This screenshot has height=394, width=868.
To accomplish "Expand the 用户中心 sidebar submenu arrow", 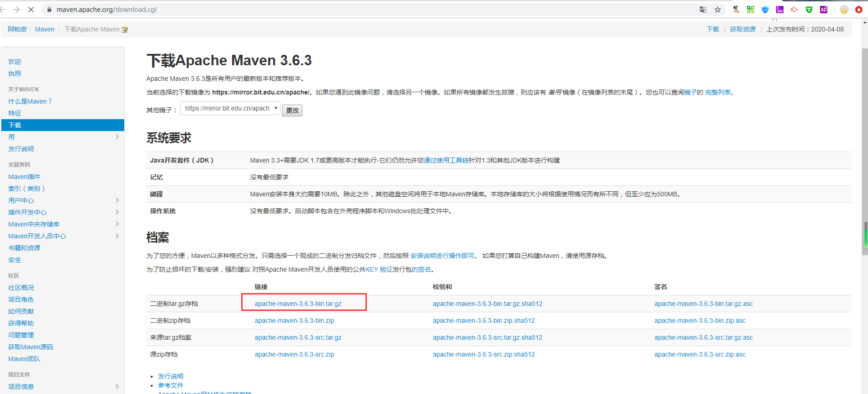I will [117, 200].
